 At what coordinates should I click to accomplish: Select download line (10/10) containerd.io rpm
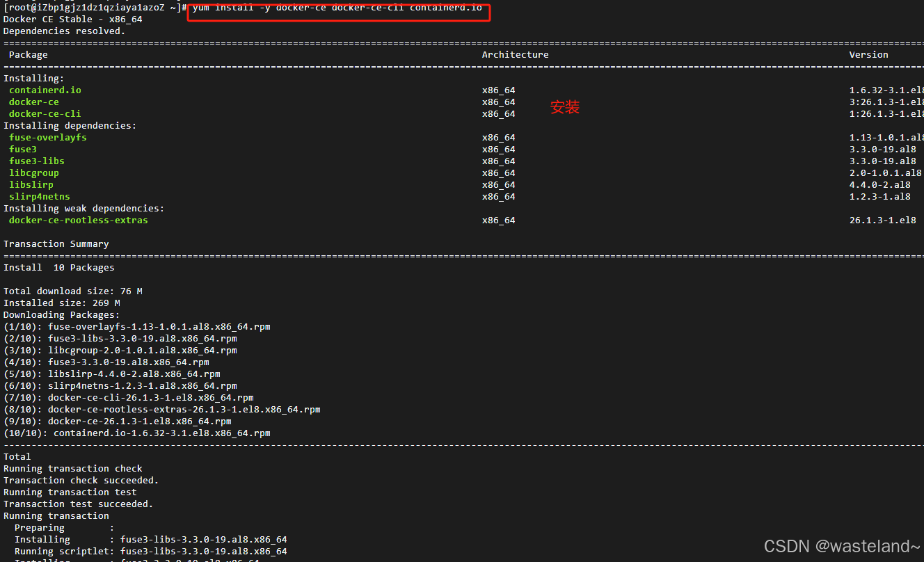pos(137,433)
